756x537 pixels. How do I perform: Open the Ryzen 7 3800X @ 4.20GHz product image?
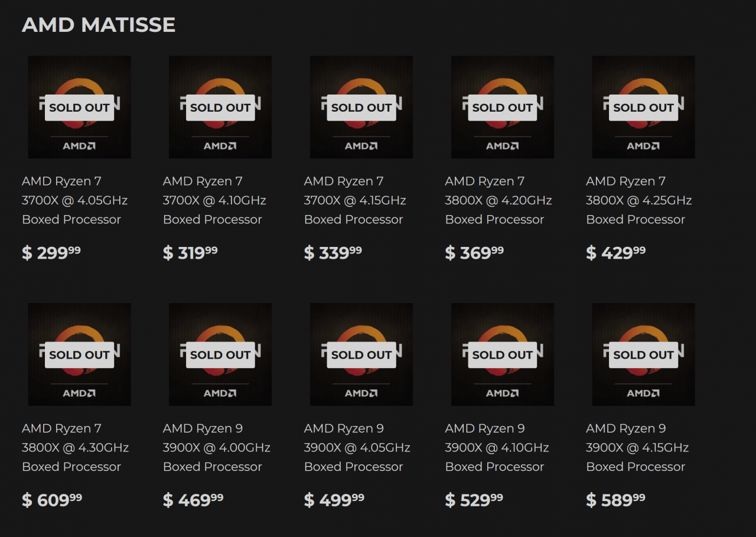coord(503,107)
